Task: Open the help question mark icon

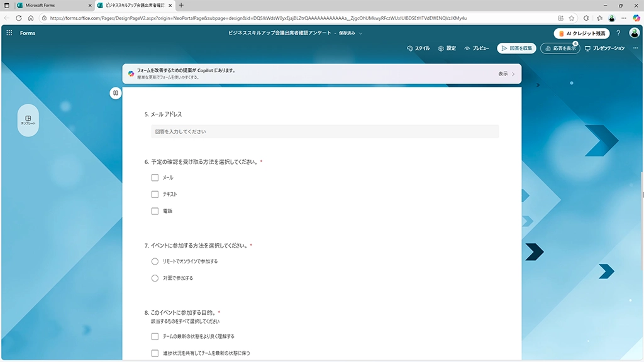Action: pyautogui.click(x=618, y=33)
